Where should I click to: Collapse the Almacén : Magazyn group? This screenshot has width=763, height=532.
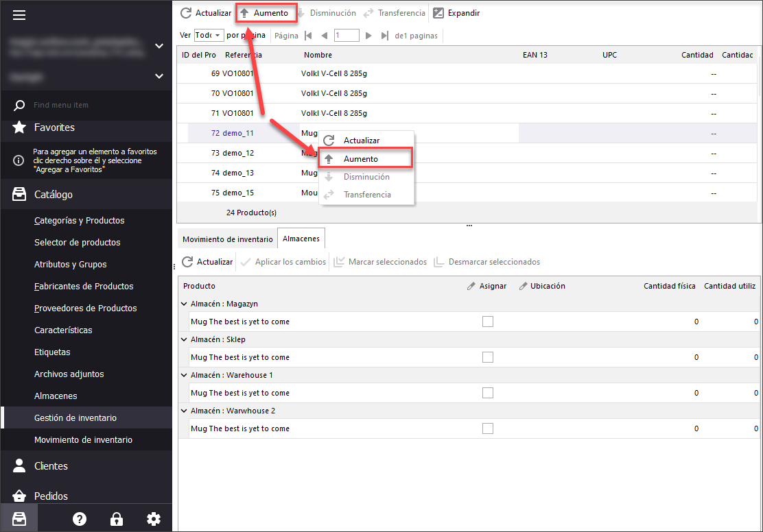tap(184, 304)
